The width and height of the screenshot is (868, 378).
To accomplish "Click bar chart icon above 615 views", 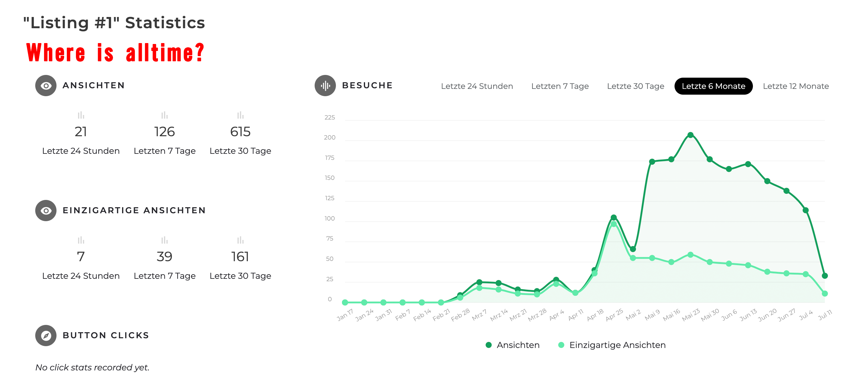I will (x=240, y=115).
